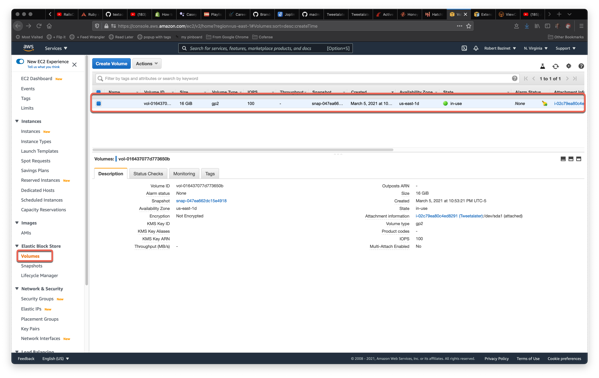Open Volumes in the sidebar
Viewport: 599px width, 378px height.
[x=30, y=256]
